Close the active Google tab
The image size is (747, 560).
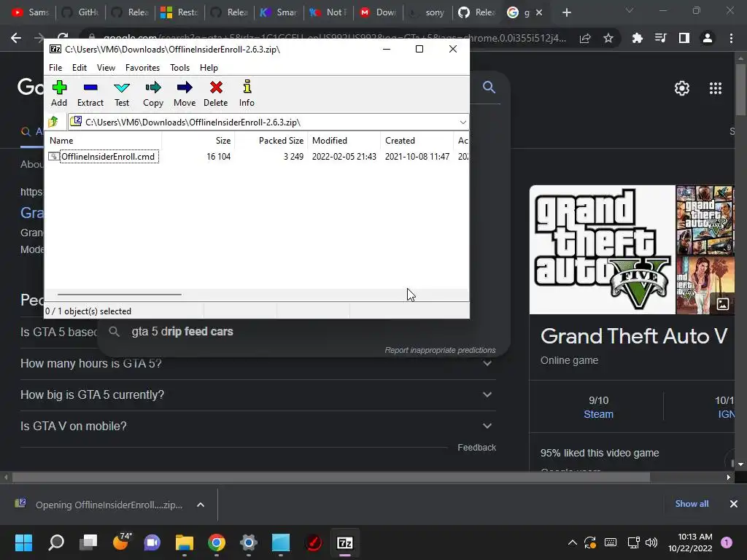pos(539,13)
